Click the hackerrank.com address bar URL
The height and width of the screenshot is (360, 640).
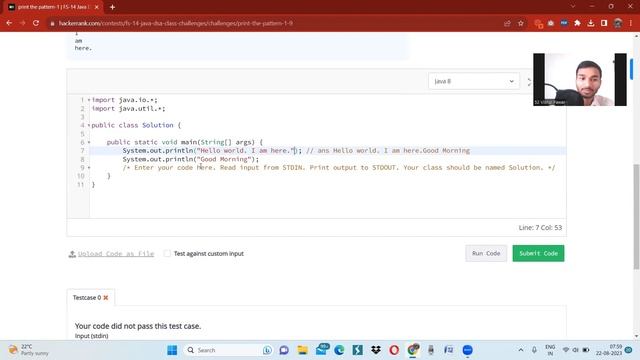point(176,23)
